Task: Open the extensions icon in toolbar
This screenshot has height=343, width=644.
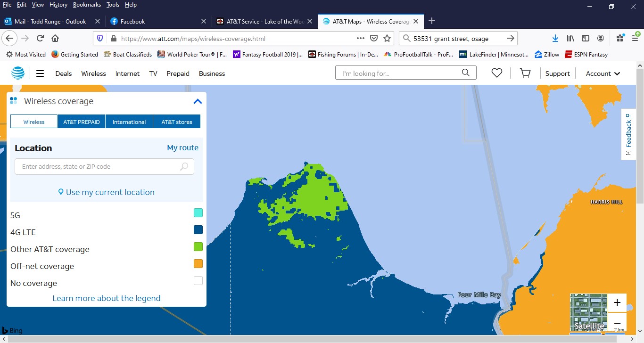Action: coord(620,38)
